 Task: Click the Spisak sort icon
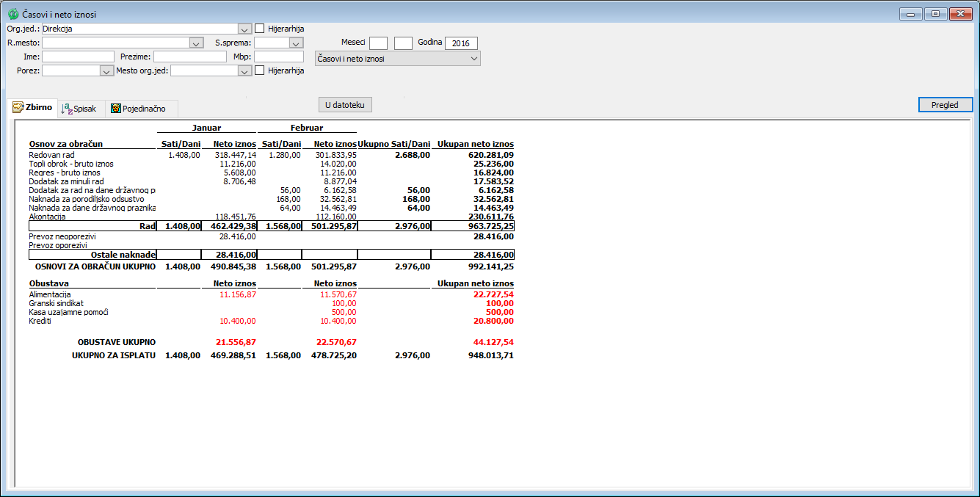(x=66, y=108)
